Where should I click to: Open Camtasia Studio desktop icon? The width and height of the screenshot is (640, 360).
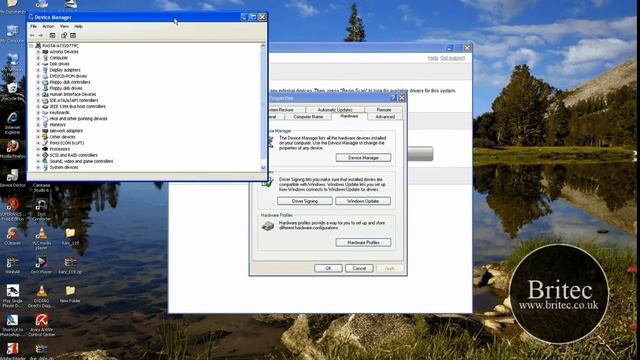[41, 187]
